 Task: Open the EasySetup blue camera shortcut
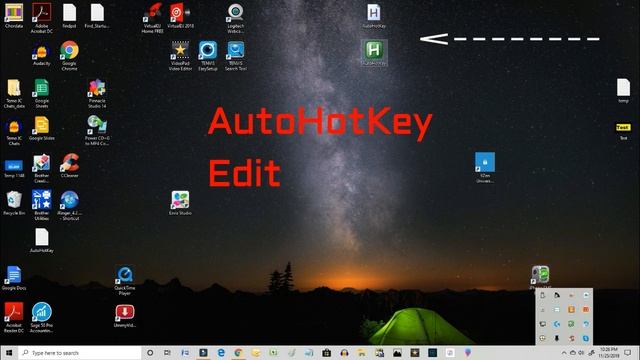pyautogui.click(x=208, y=56)
